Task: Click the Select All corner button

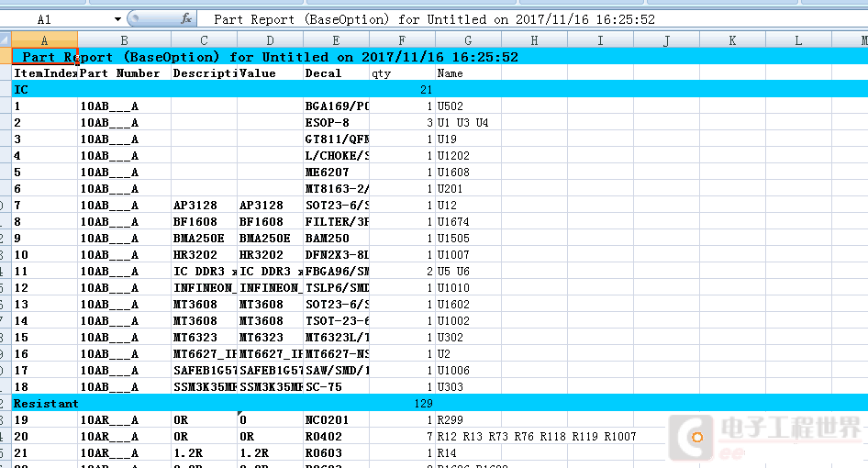Action: [x=6, y=40]
